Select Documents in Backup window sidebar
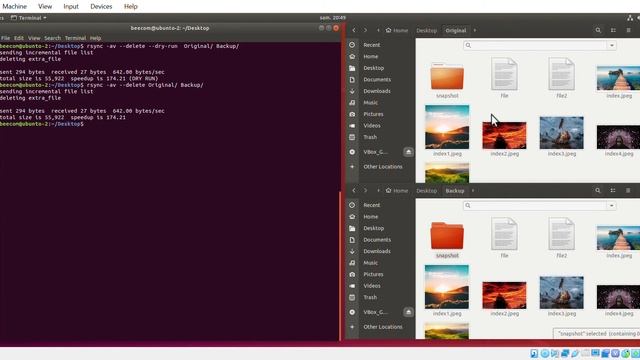Screen dimensions: 640x360 tap(377, 240)
